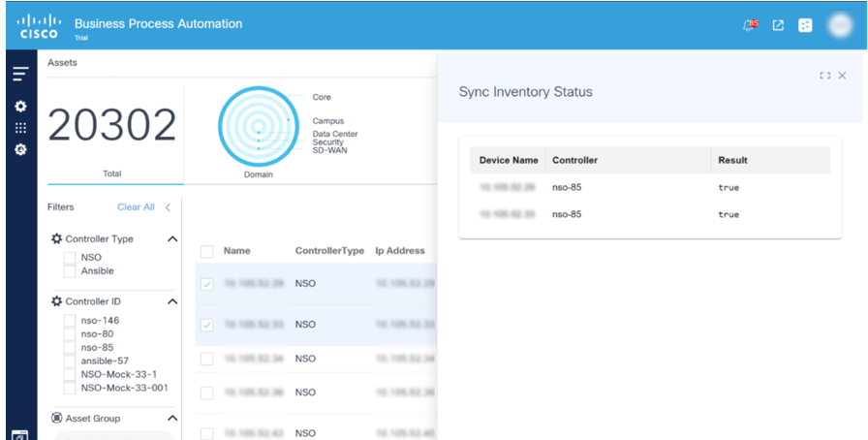Check the nso-80 controller filter
Viewport: 868px width, 440px height.
69,334
